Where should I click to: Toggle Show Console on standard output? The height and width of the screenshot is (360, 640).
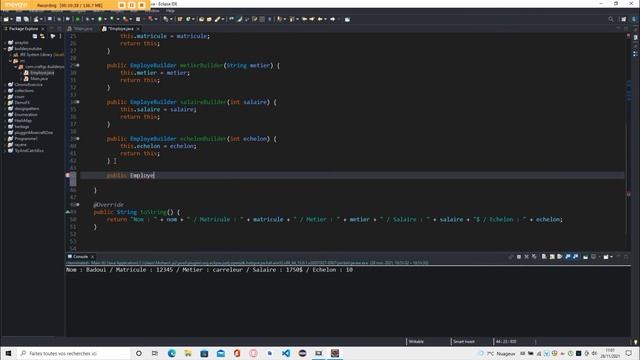pos(568,257)
